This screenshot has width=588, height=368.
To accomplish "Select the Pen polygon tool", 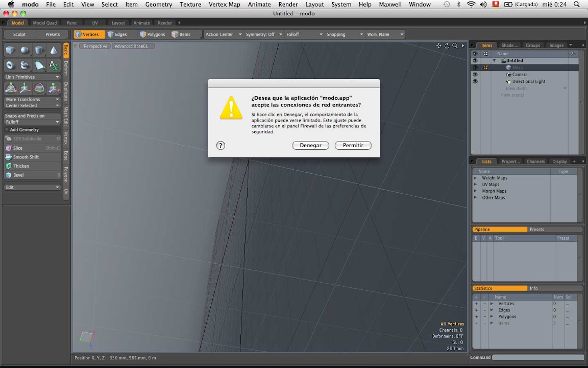I will [39, 65].
